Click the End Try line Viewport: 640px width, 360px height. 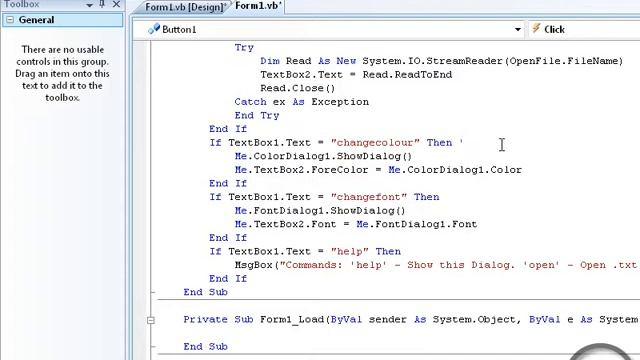pos(257,116)
